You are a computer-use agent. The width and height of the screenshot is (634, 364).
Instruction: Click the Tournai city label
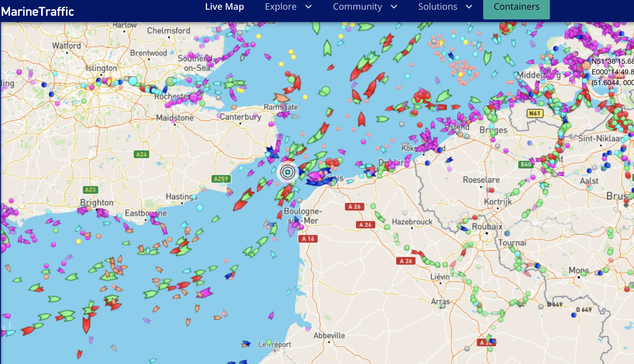[x=512, y=243]
